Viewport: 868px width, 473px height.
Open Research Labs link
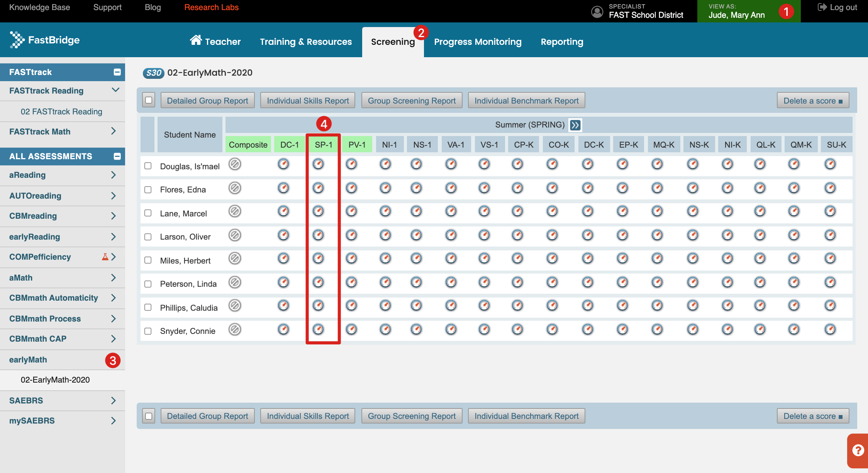tap(211, 7)
